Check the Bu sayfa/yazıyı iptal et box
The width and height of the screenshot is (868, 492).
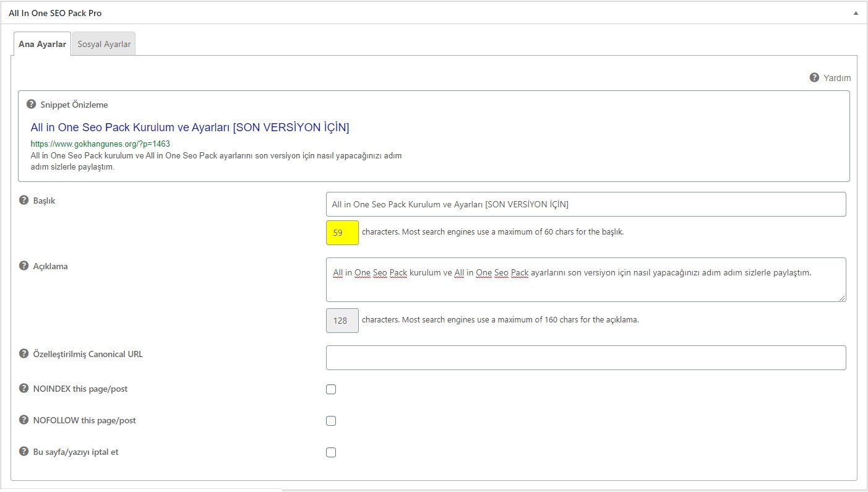coord(331,452)
